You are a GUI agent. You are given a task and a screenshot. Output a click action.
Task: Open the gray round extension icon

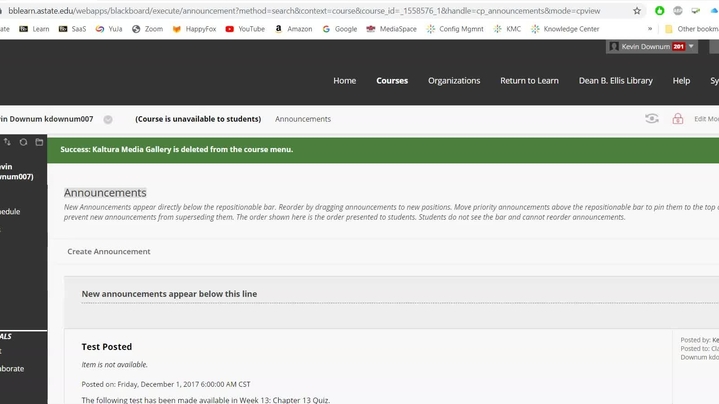pyautogui.click(x=678, y=11)
